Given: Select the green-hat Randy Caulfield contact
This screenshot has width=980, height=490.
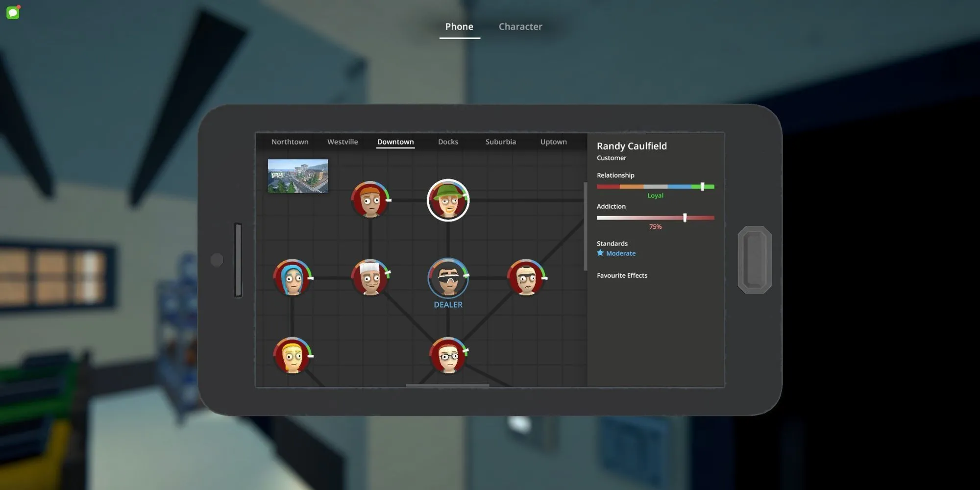Looking at the screenshot, I should tap(448, 200).
